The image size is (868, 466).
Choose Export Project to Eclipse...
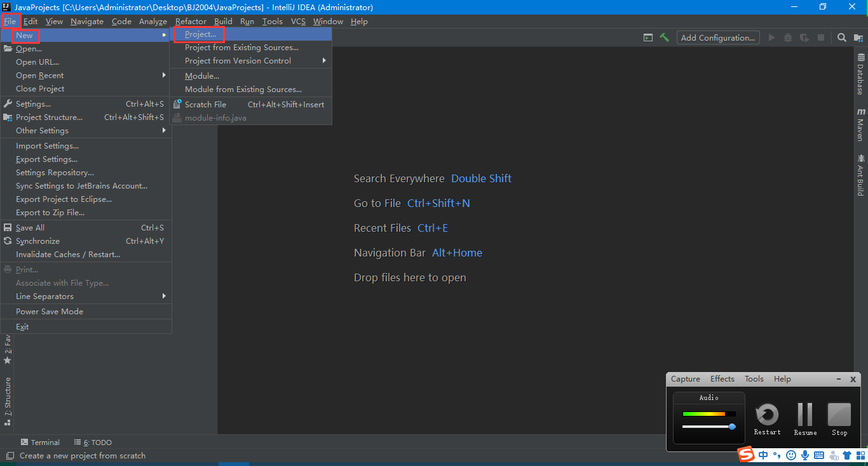click(x=86, y=199)
